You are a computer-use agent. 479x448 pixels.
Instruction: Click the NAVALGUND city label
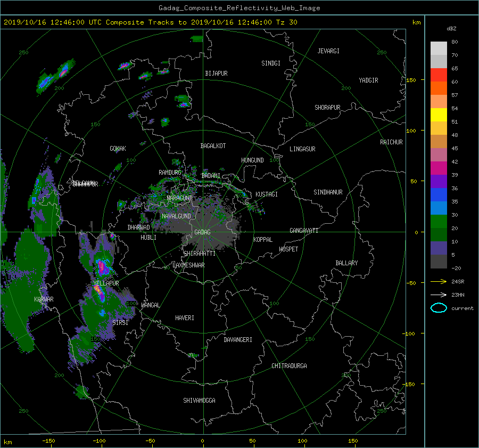(176, 216)
